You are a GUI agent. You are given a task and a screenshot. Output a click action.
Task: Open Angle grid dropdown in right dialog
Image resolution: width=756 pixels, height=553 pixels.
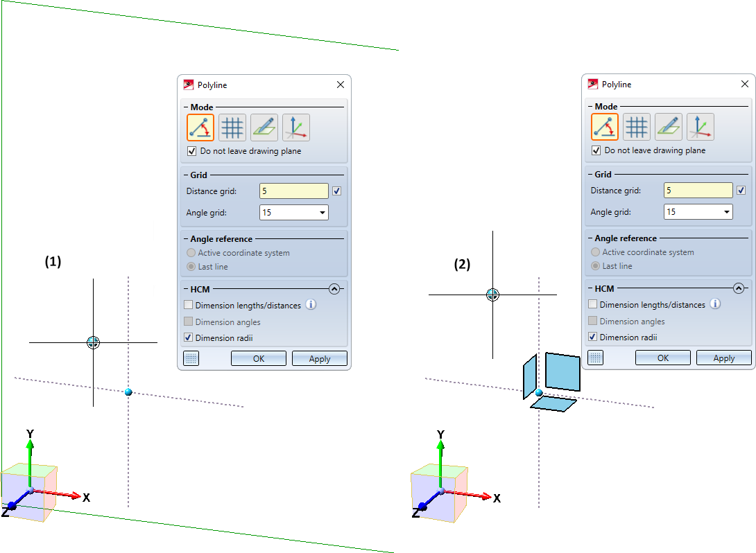(x=727, y=212)
